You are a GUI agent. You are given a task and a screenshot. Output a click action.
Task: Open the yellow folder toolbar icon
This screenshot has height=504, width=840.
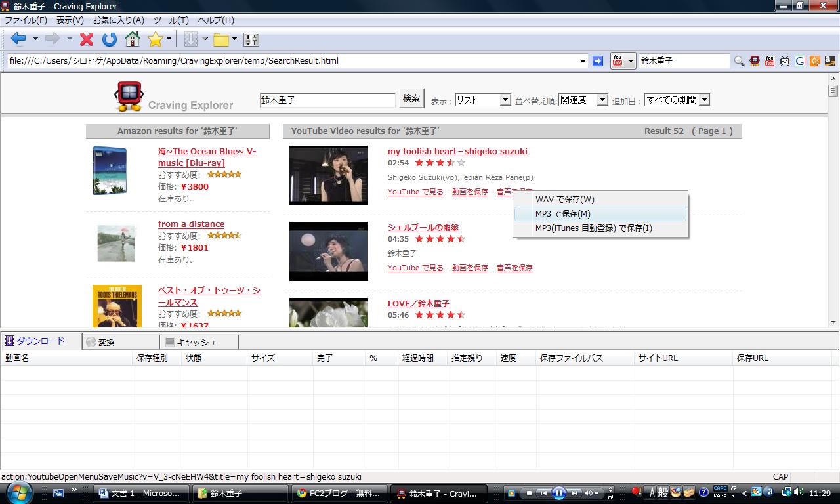221,40
